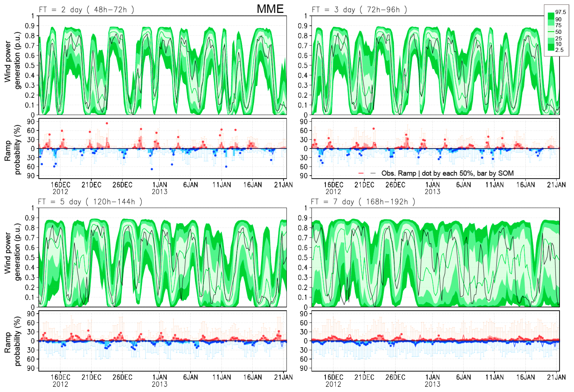Select the 'FT = 7 day ( 168h–192h )' panel title
This screenshot has height=392, width=574.
(363, 202)
